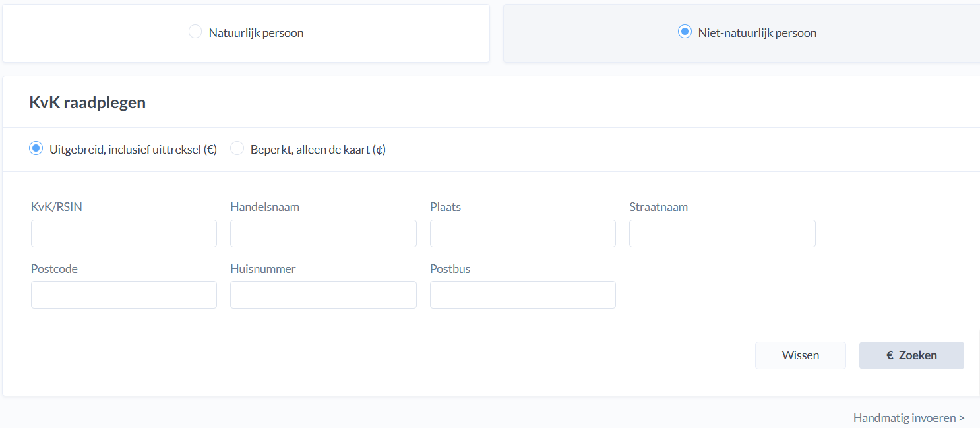Activate the Straatnaam input box

[x=722, y=233]
